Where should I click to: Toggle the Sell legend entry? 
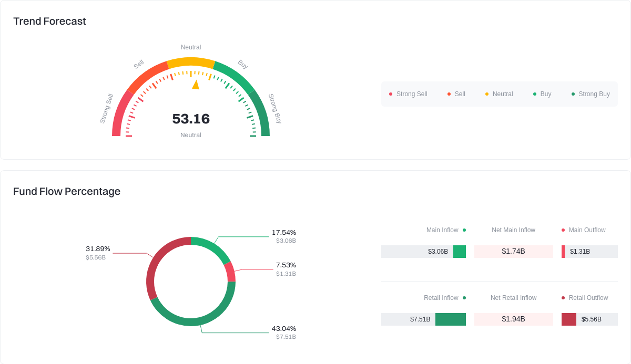456,94
